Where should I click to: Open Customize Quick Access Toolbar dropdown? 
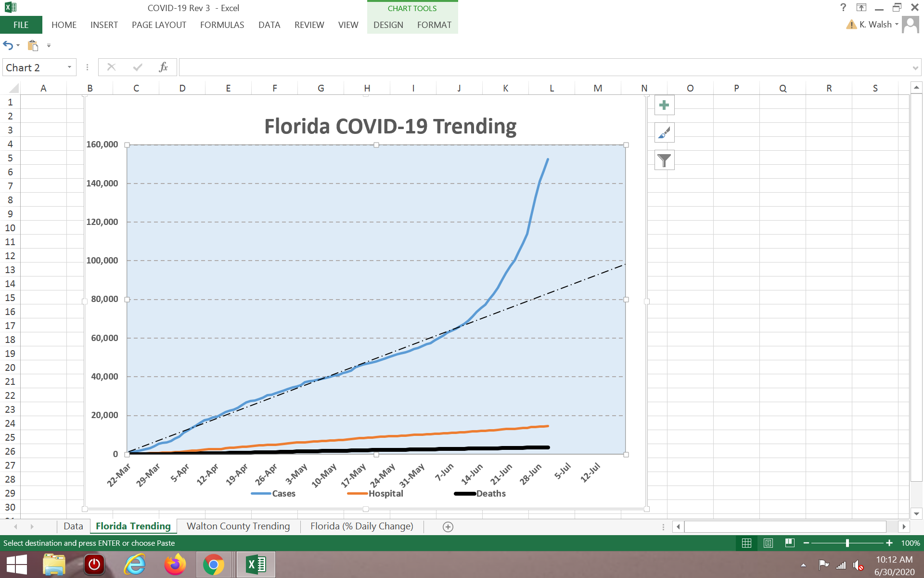click(49, 46)
